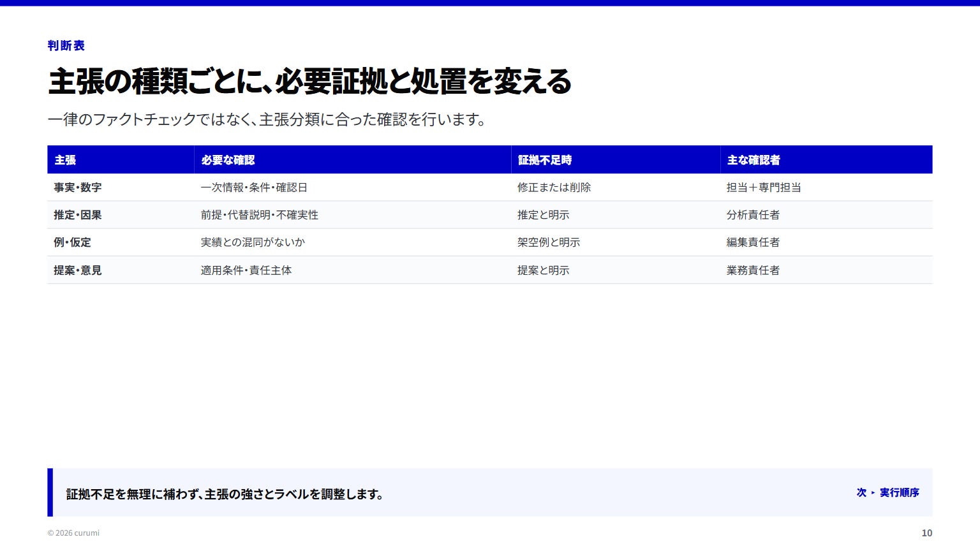This screenshot has height=551, width=980.
Task: Select the 提案・意見 row label
Action: [x=78, y=270]
